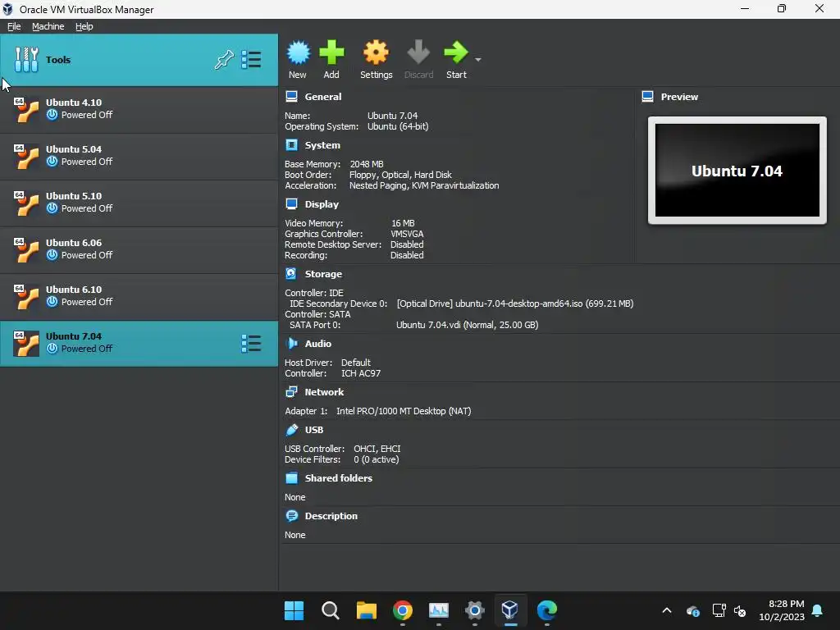The image size is (840, 630).
Task: Open the Help menu
Action: [84, 26]
